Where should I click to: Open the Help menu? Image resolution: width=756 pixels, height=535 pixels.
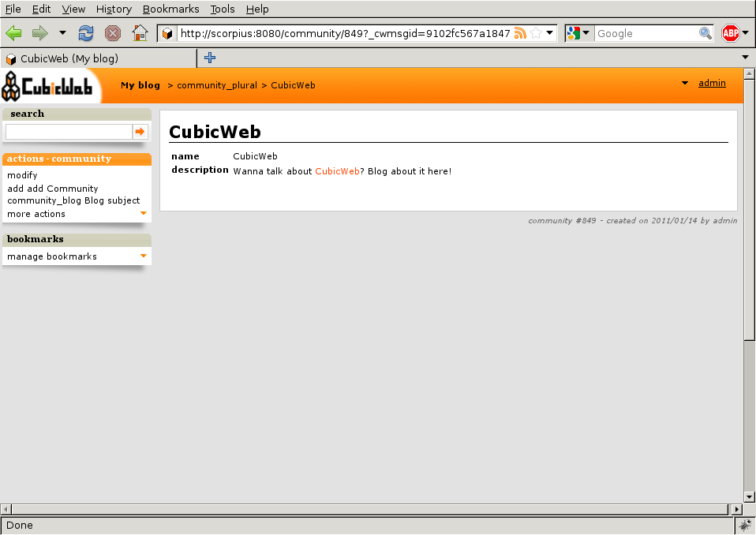(257, 9)
